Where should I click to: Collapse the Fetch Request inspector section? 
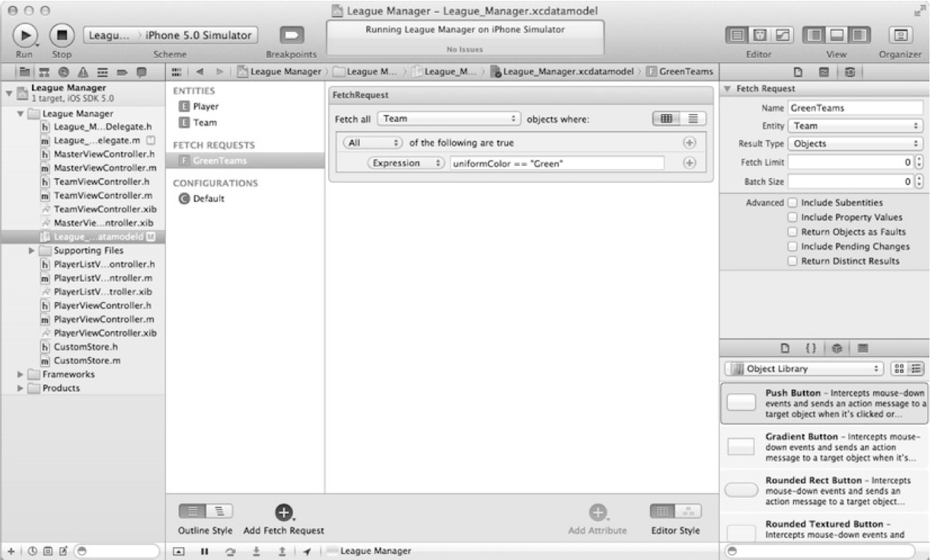(726, 90)
